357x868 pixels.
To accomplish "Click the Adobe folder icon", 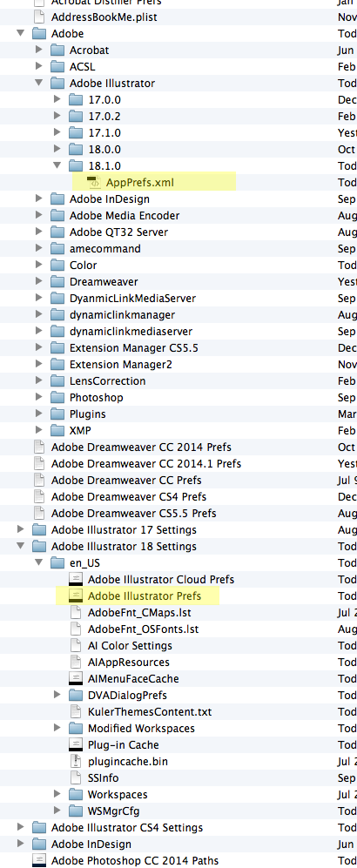I will [38, 33].
